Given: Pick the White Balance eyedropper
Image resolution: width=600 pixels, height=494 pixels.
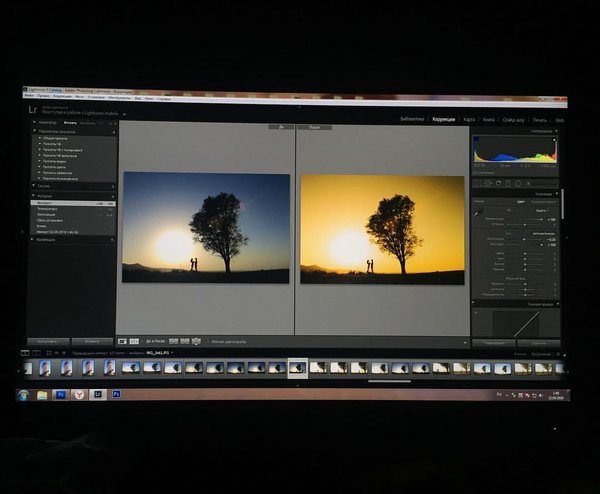Looking at the screenshot, I should (478, 210).
